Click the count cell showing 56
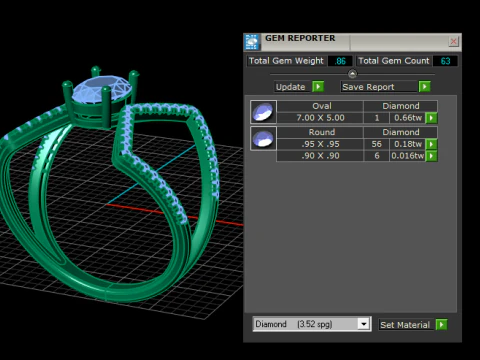The width and height of the screenshot is (480, 360). (x=377, y=144)
